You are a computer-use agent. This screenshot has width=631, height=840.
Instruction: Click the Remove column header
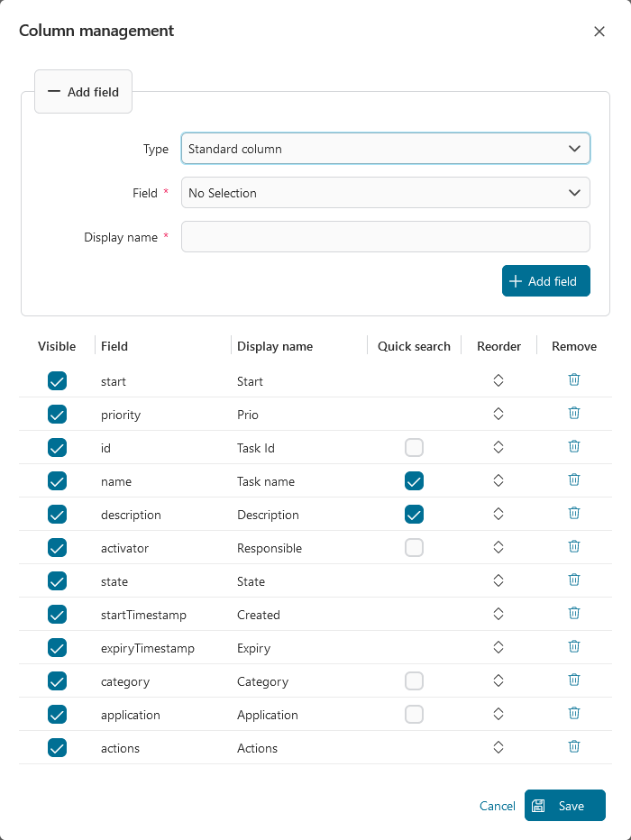coord(573,346)
